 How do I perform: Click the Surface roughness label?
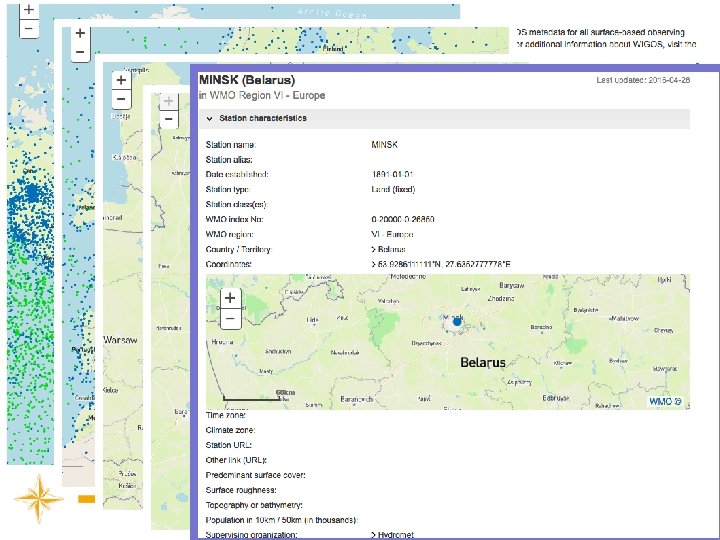pyautogui.click(x=241, y=490)
